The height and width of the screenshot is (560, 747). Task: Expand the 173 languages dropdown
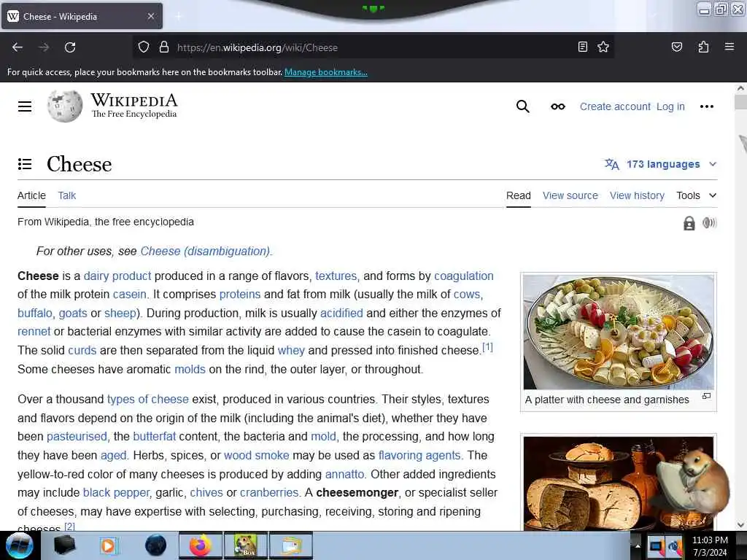click(661, 164)
